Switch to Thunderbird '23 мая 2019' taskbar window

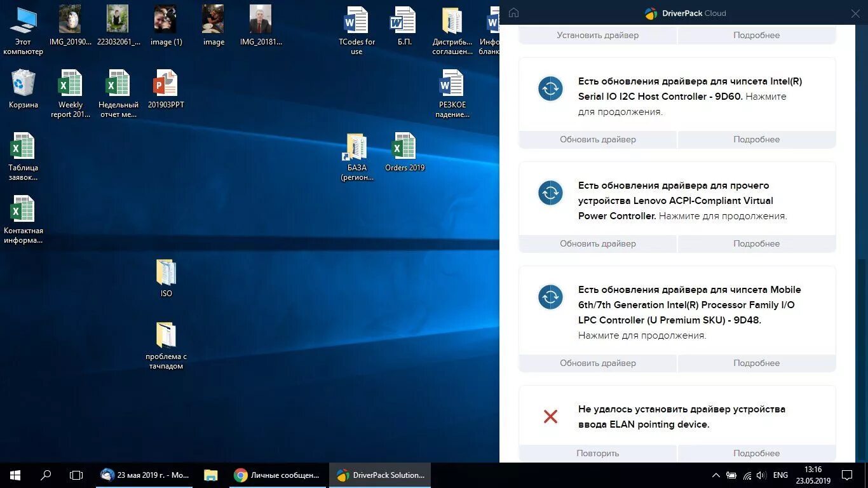145,475
